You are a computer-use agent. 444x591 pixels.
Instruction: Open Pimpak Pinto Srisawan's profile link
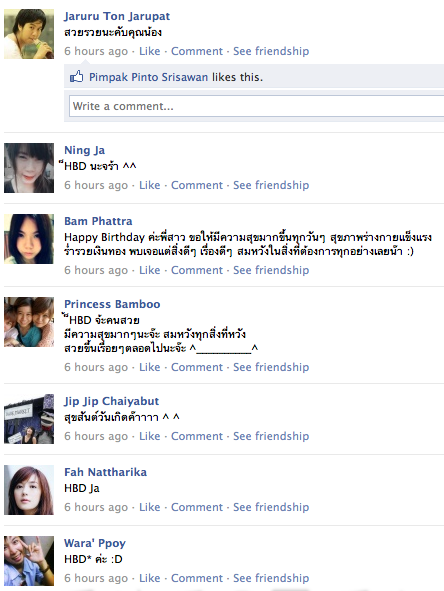(x=149, y=77)
